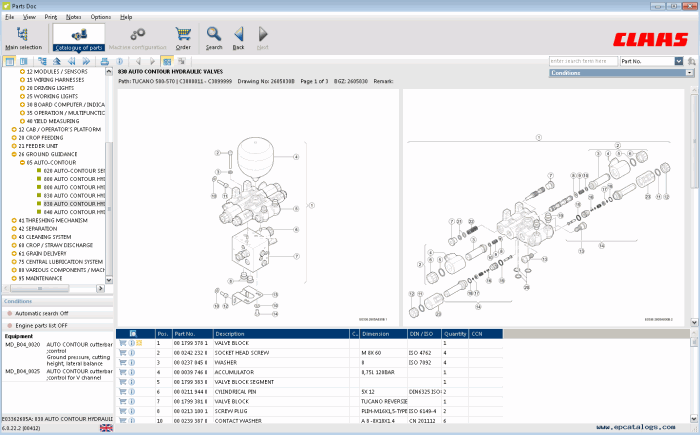
Task: Toggle the first tree view mode button
Action: tap(9, 61)
